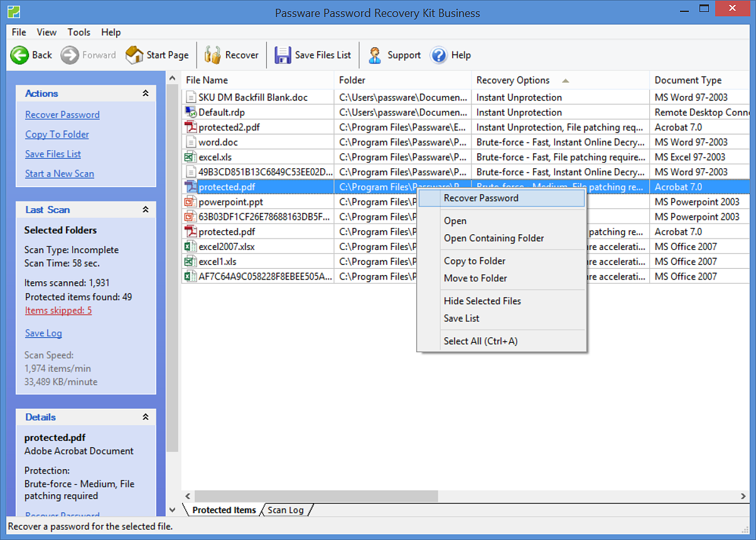This screenshot has height=540, width=756.
Task: Select the excel2007.xlsx file icon
Action: (x=190, y=247)
